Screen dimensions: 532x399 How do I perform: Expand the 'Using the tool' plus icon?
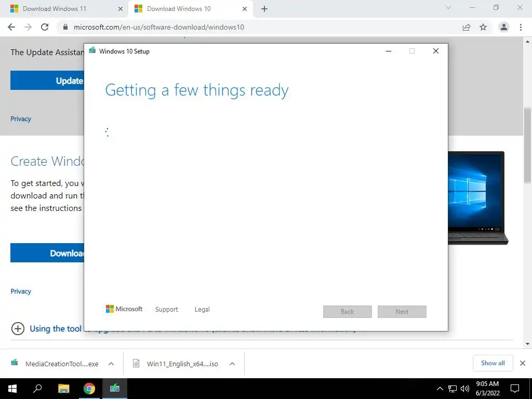coord(18,328)
